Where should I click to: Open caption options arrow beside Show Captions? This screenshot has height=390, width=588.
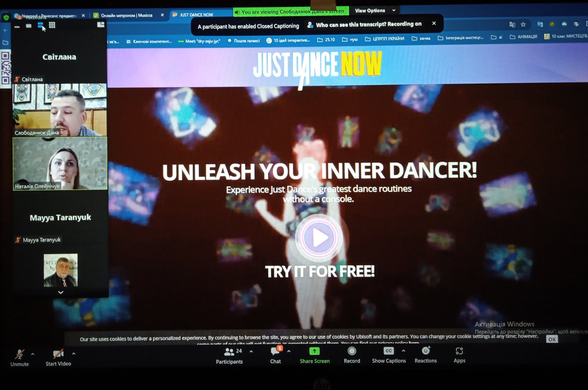coord(404,351)
